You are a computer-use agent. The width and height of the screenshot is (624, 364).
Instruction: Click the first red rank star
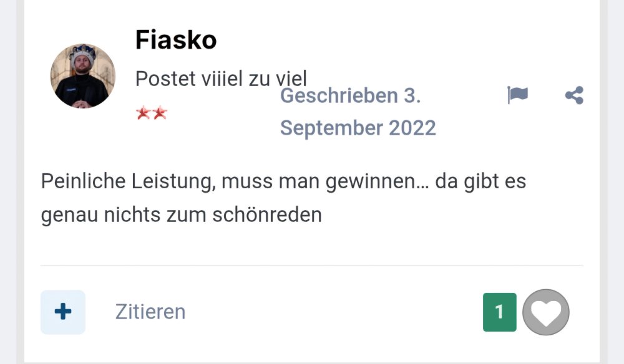(x=143, y=113)
